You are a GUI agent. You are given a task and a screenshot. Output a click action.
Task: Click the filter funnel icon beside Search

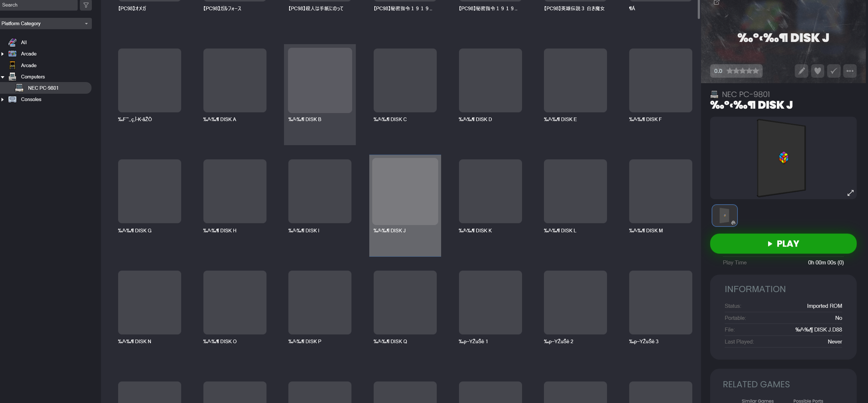[86, 5]
